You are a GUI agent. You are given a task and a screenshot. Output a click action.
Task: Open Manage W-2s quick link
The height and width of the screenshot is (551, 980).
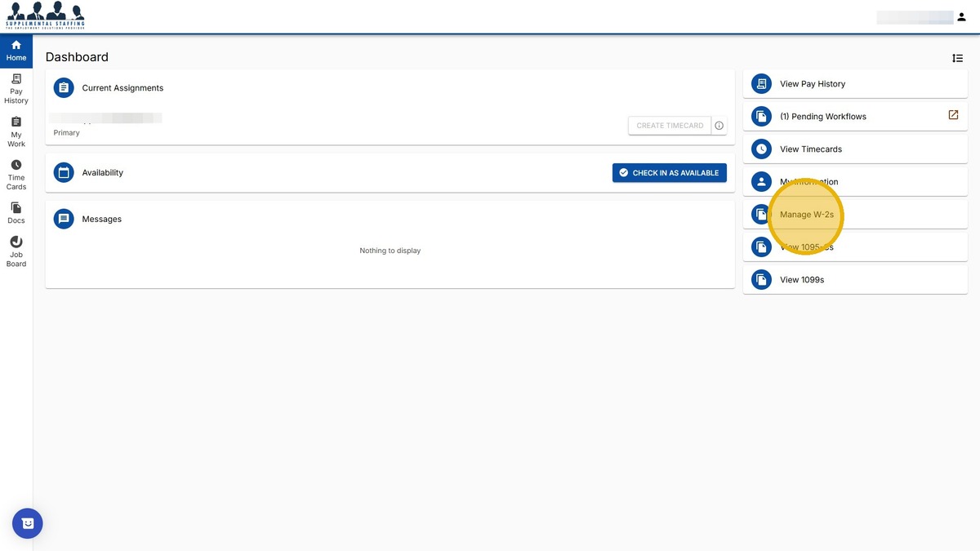806,215
